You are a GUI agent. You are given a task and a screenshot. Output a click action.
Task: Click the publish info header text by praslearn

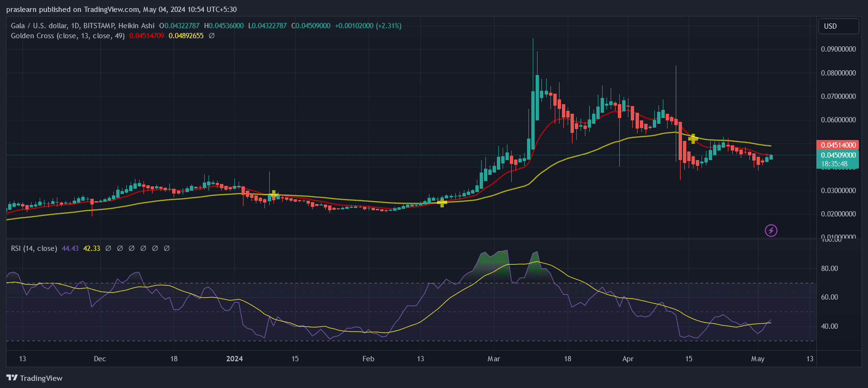tap(121, 10)
